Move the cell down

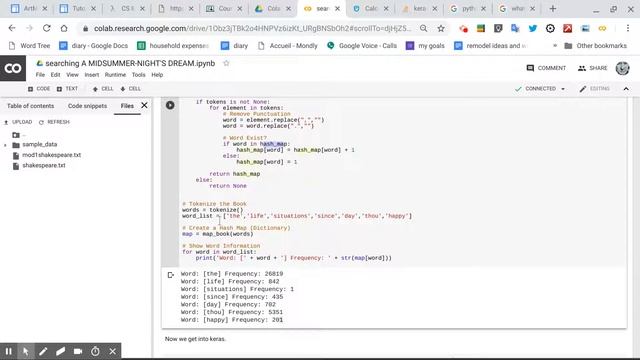coord(131,89)
